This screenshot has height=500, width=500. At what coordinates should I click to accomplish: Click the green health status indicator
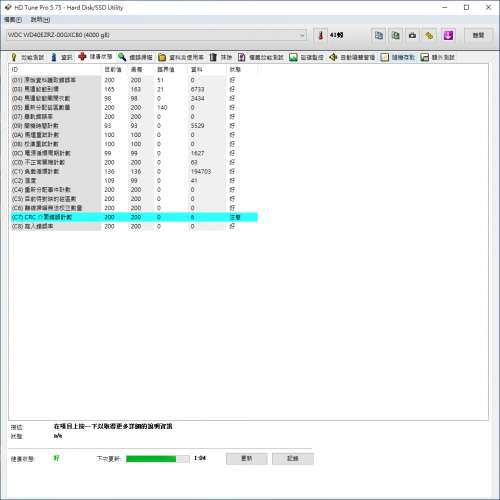tap(56, 458)
